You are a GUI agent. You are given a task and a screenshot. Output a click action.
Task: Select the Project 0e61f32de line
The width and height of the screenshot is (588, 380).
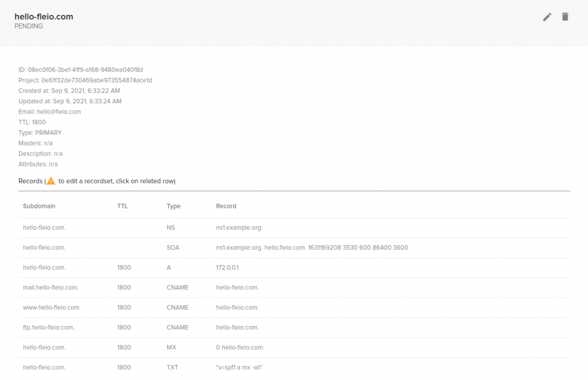[85, 80]
